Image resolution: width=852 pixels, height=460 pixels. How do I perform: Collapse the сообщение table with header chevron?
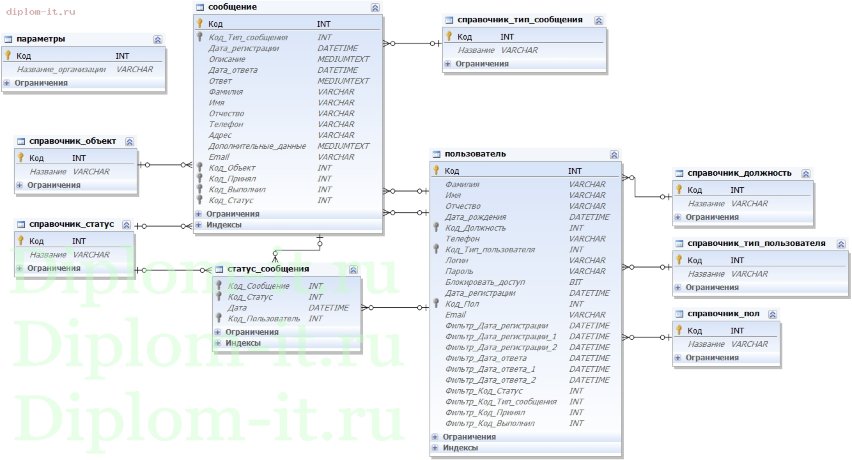(x=375, y=7)
